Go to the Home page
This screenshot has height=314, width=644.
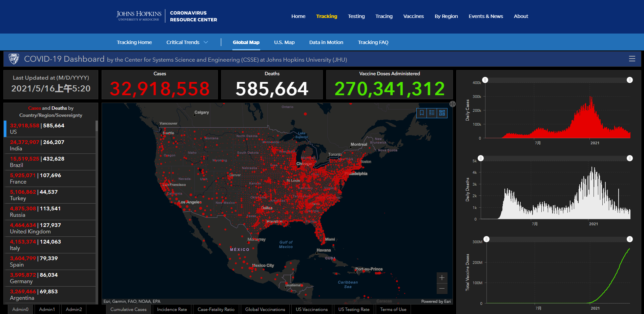pyautogui.click(x=298, y=16)
